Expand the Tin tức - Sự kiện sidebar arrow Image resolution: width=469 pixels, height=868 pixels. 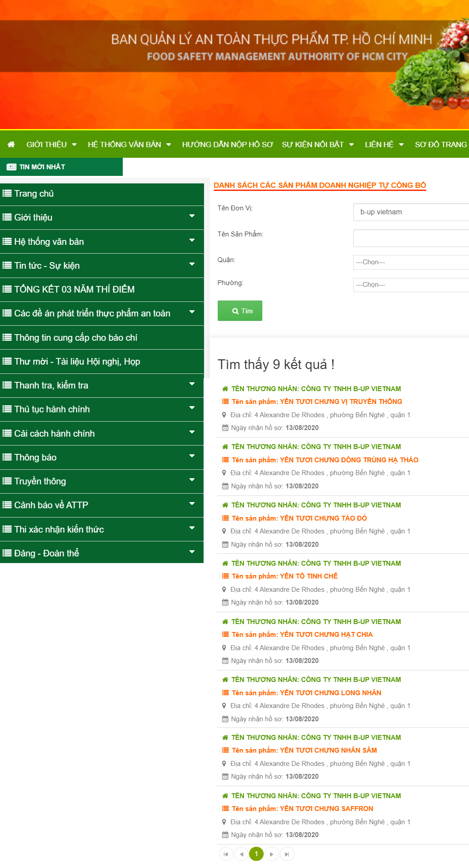coord(192,264)
